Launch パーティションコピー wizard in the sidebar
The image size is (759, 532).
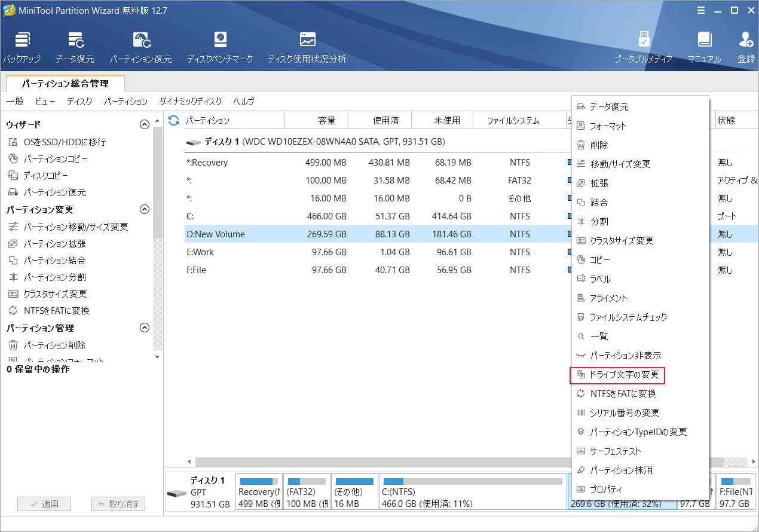(48, 159)
